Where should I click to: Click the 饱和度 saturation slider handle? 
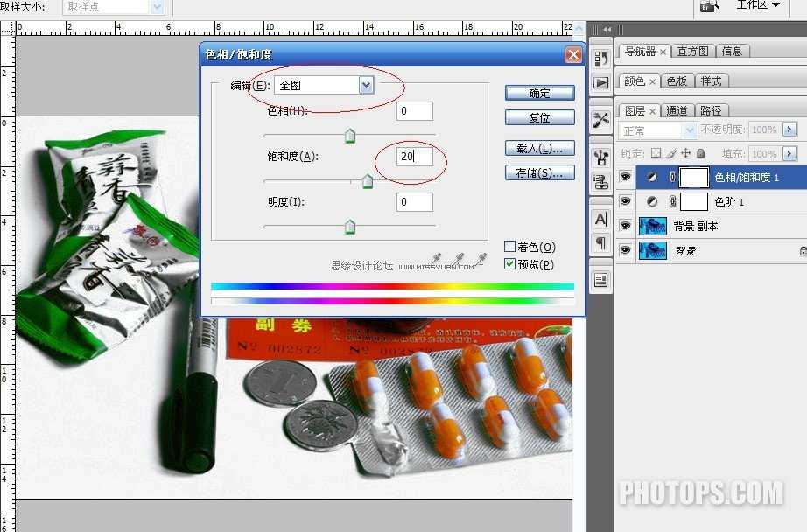pos(368,181)
